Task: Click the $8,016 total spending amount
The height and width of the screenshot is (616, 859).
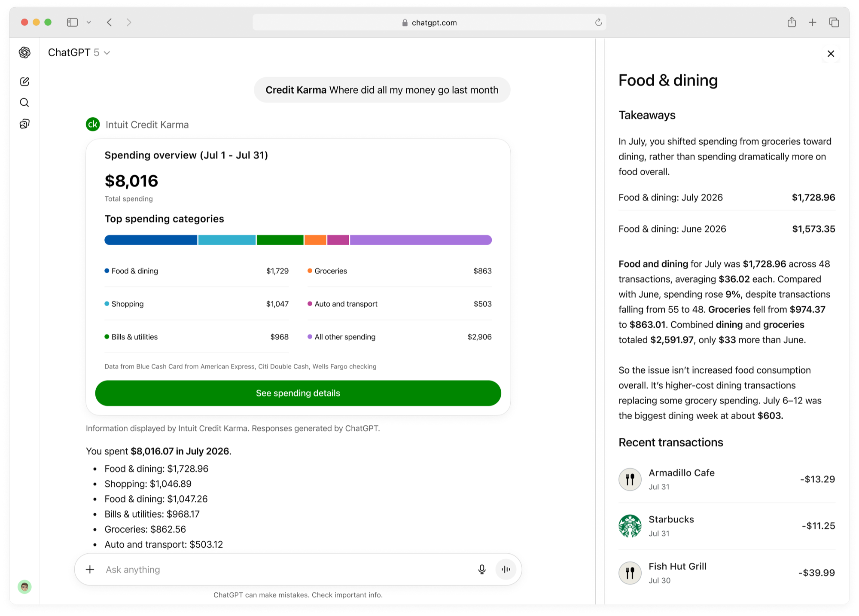Action: 131,181
